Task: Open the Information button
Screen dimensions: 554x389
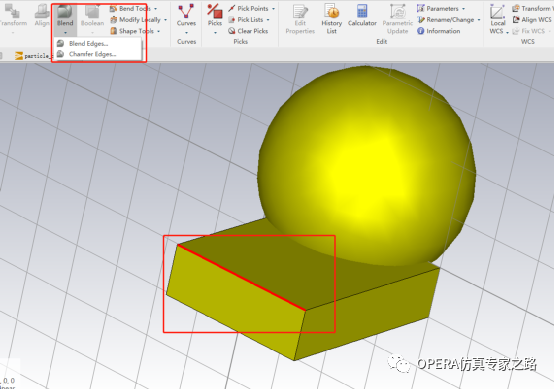Action: point(438,31)
